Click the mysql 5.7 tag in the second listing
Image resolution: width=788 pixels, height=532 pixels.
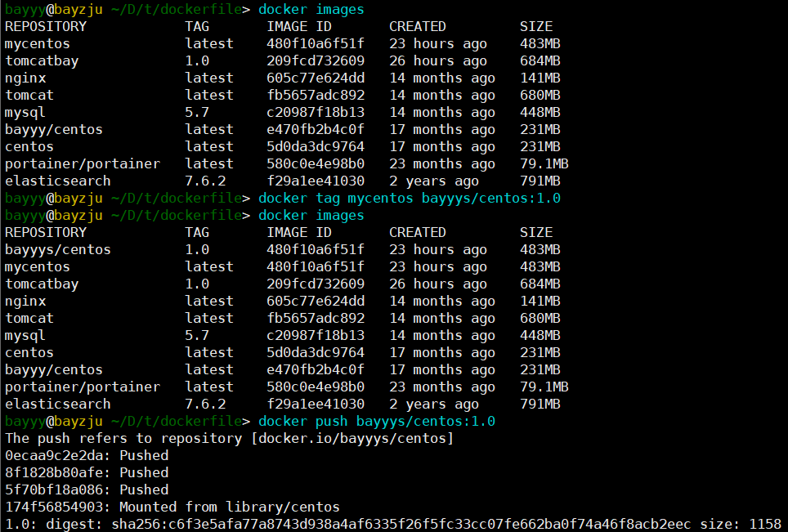pos(197,335)
